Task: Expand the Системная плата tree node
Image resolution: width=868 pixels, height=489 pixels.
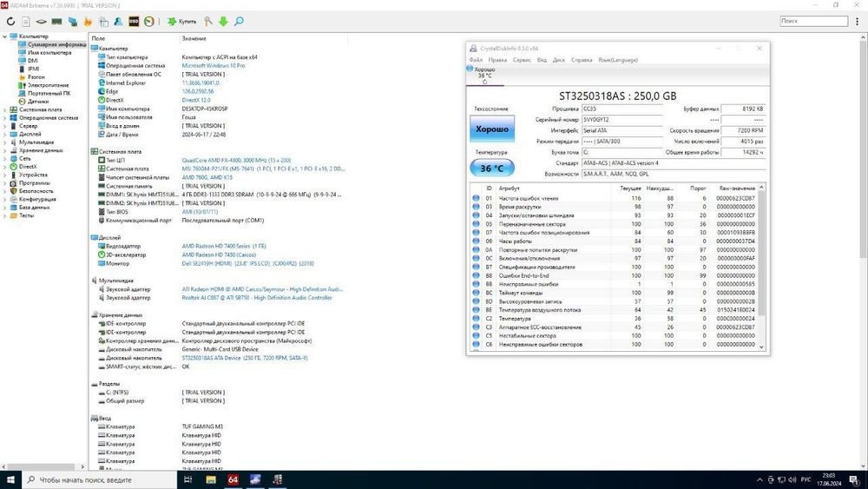Action: point(4,109)
